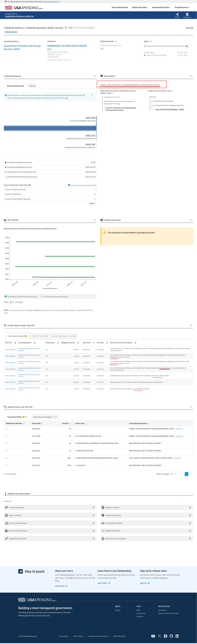Sort Obligated Amount column in orders table
The image size is (197, 644).
point(78,343)
